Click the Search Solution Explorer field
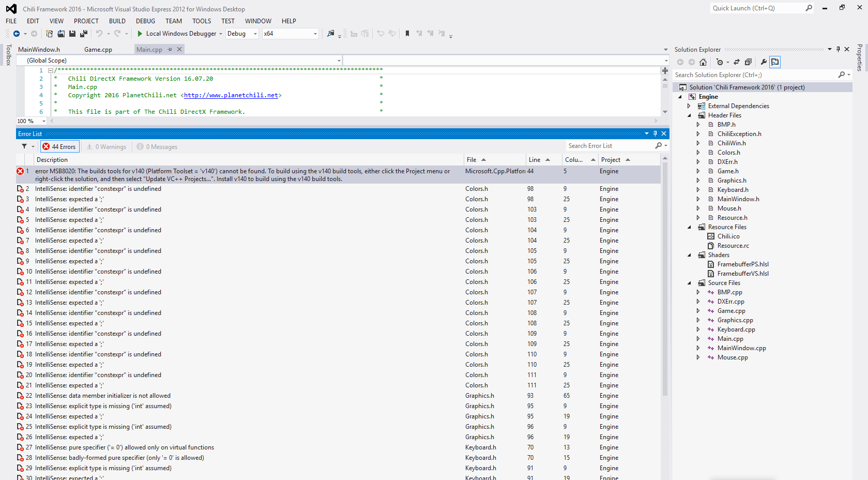Image resolution: width=868 pixels, height=480 pixels. tap(756, 75)
